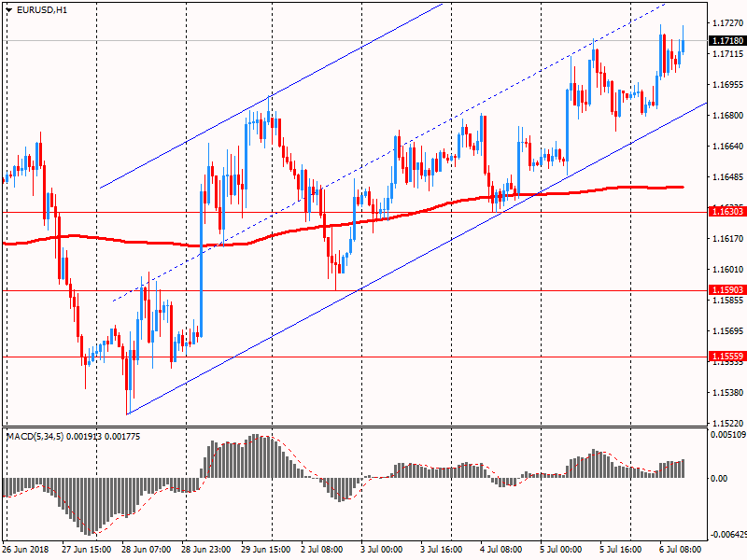Click the time axis label 5 Jul 00:00
This screenshot has width=747, height=560.
tap(561, 550)
